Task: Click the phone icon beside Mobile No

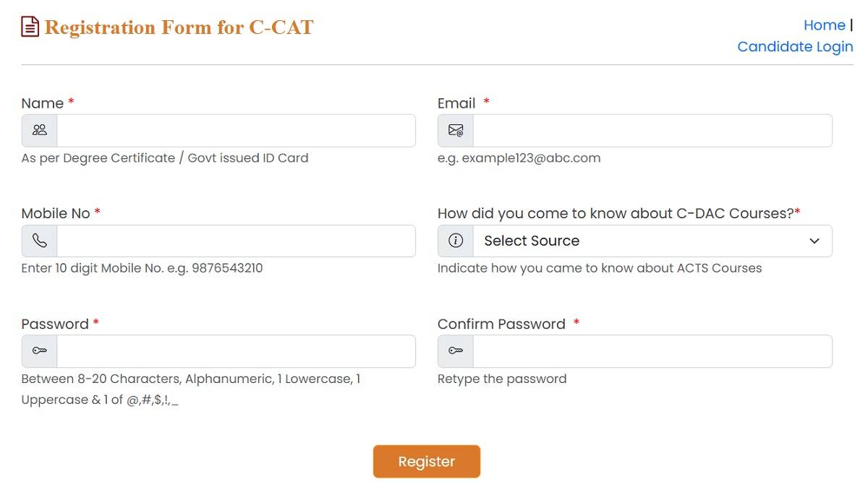Action: 40,241
